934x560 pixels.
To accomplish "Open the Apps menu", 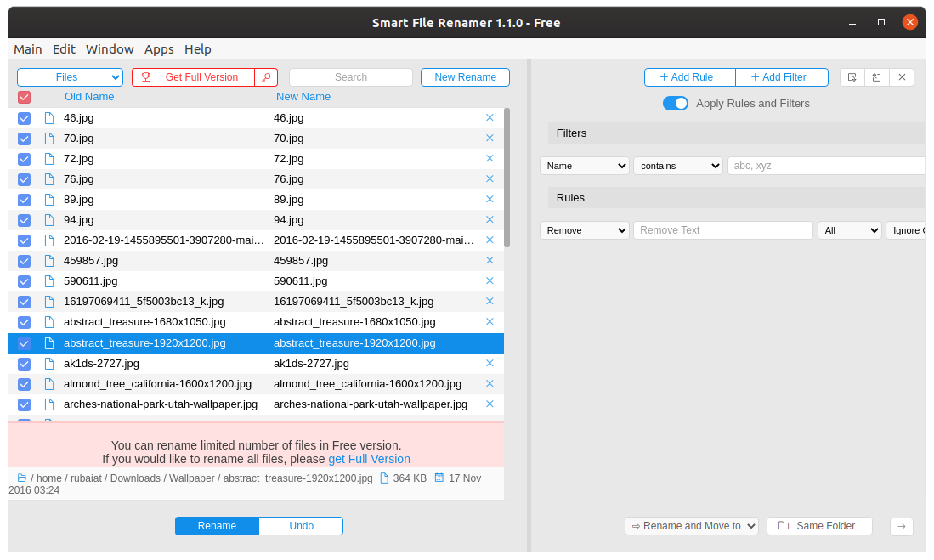I will [159, 49].
